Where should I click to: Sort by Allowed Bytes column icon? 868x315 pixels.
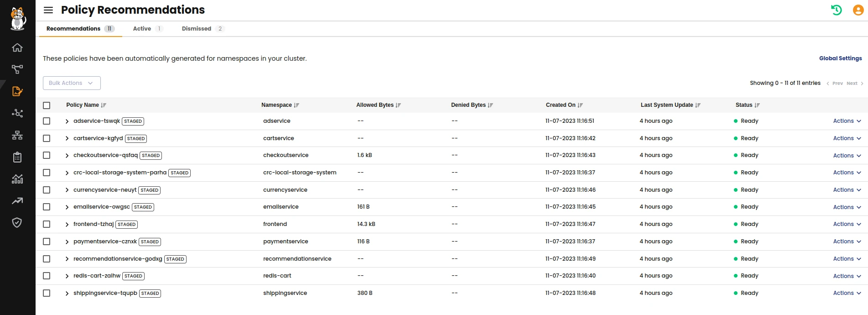tap(398, 105)
